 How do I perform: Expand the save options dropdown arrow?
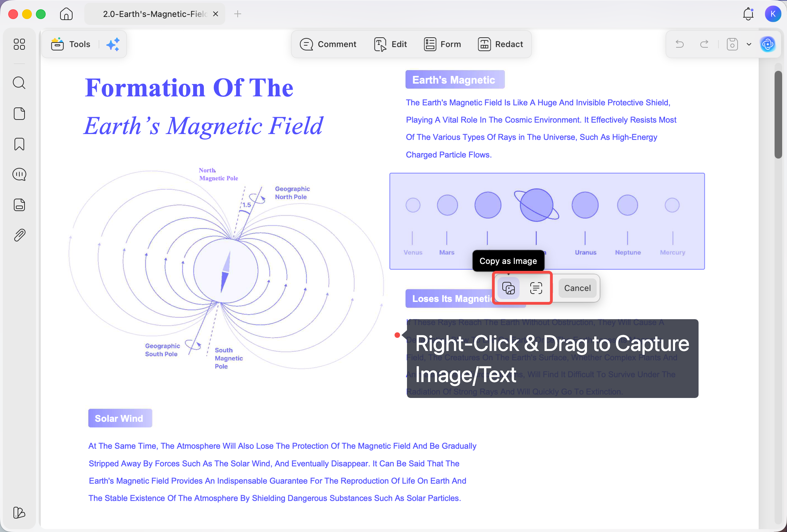[x=749, y=44]
